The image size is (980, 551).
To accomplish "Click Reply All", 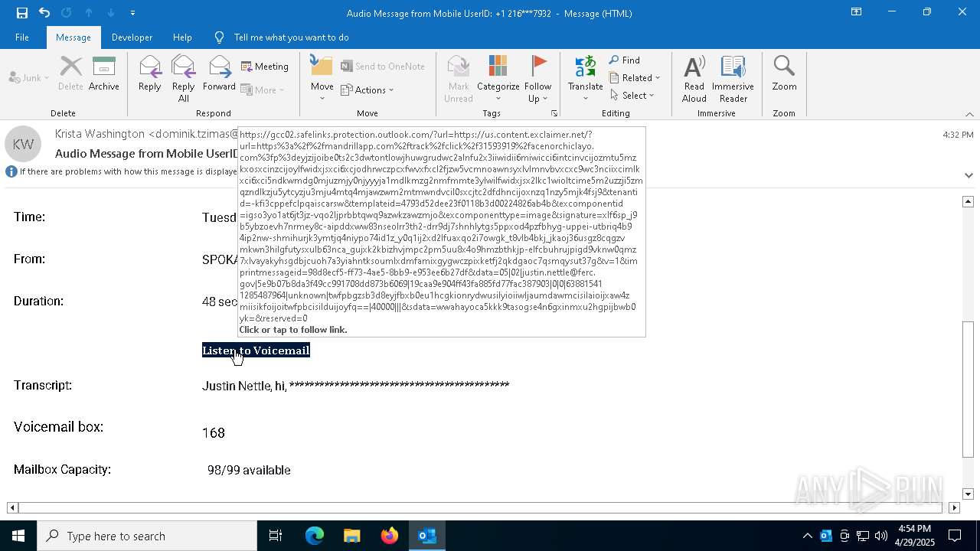I will [184, 78].
